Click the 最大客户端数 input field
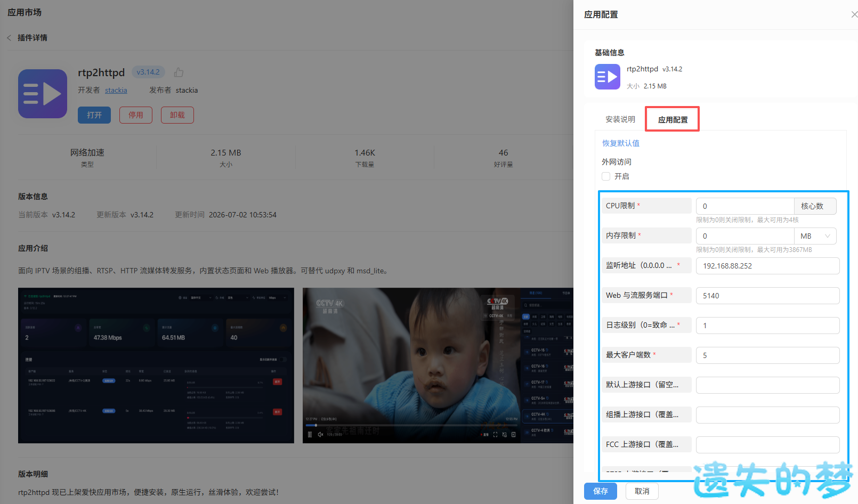 tap(768, 355)
